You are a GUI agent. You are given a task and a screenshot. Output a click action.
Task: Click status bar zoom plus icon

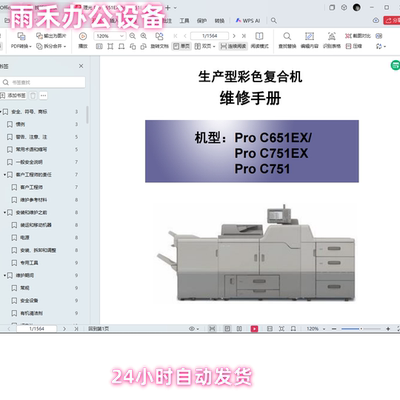pos(388,329)
